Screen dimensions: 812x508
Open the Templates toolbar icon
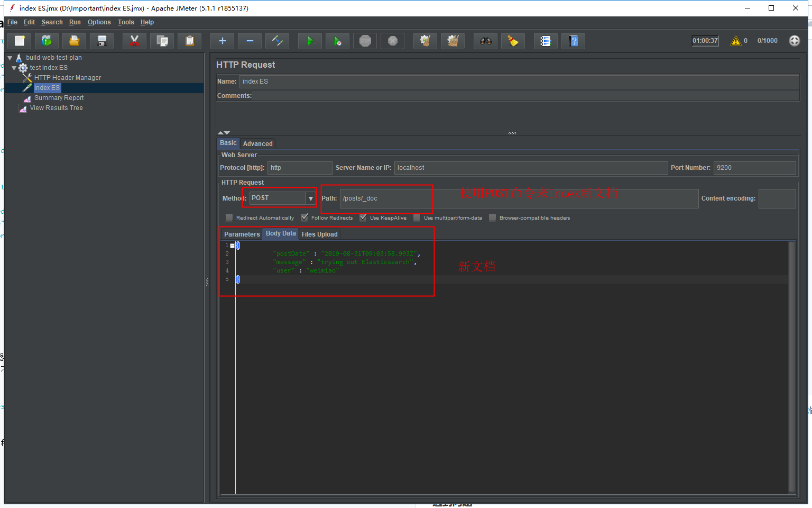pyautogui.click(x=47, y=41)
